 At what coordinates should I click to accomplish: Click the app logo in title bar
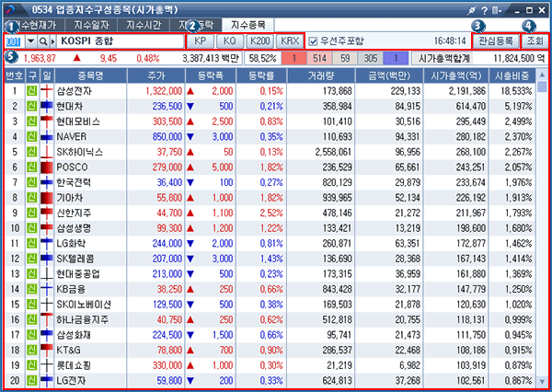click(x=11, y=10)
